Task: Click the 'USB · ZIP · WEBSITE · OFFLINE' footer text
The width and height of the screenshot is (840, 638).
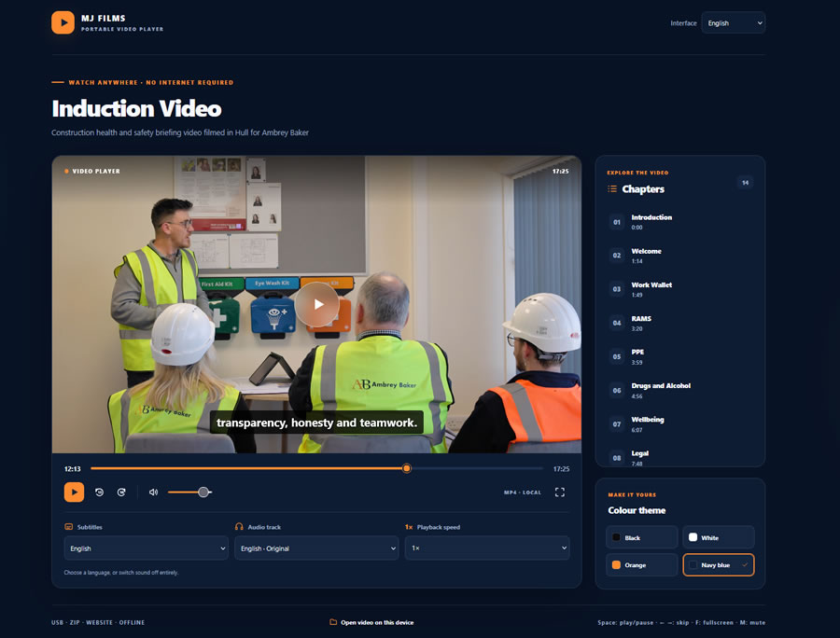Action: coord(98,622)
